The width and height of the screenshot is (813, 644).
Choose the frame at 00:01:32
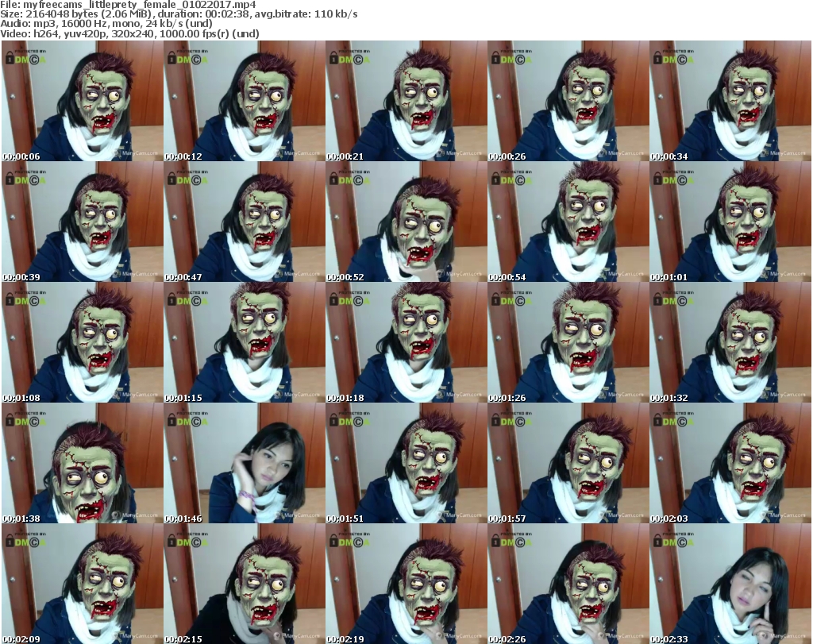730,342
